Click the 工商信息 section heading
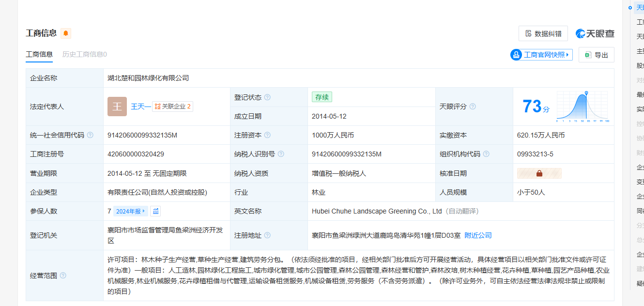The width and height of the screenshot is (644, 306). (41, 33)
